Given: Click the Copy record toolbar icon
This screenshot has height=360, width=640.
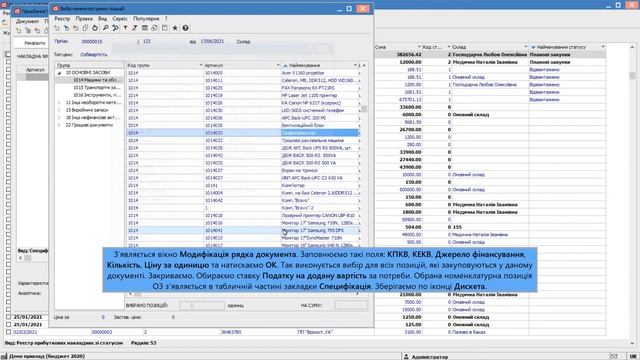Looking at the screenshot, I should (85, 28).
